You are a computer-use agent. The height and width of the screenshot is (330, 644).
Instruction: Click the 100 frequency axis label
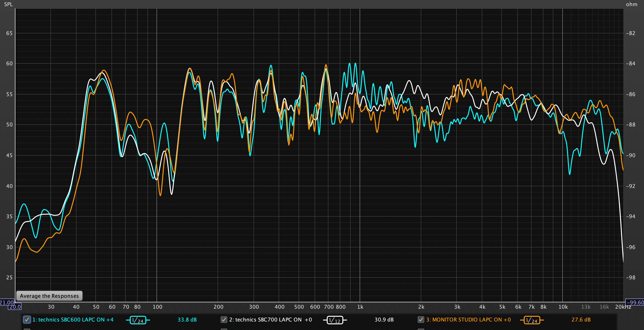point(157,307)
